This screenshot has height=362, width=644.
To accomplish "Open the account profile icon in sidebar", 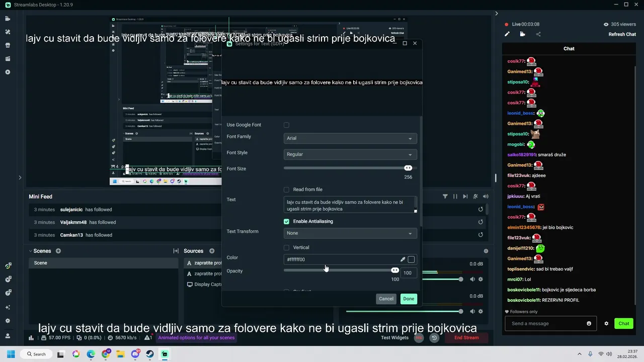I will click(x=8, y=336).
